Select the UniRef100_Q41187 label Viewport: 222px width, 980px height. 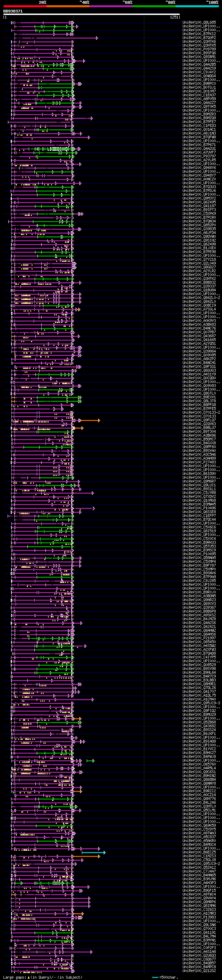tap(199, 206)
